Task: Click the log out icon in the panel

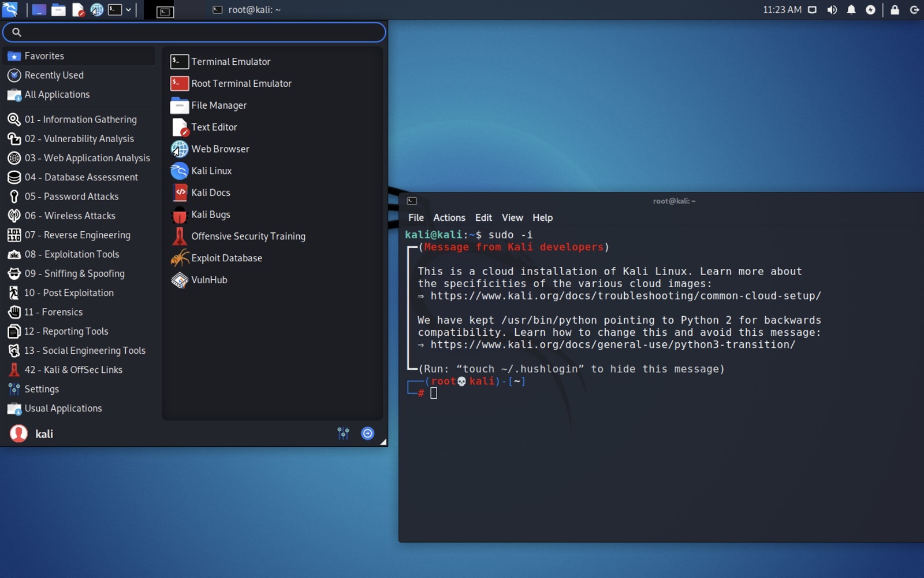Action: tap(914, 10)
